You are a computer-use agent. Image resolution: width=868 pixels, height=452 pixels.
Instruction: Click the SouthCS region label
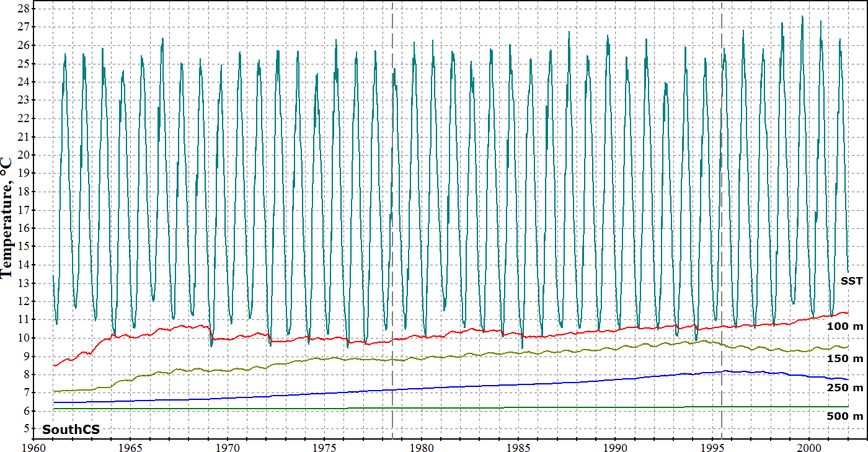[71, 429]
